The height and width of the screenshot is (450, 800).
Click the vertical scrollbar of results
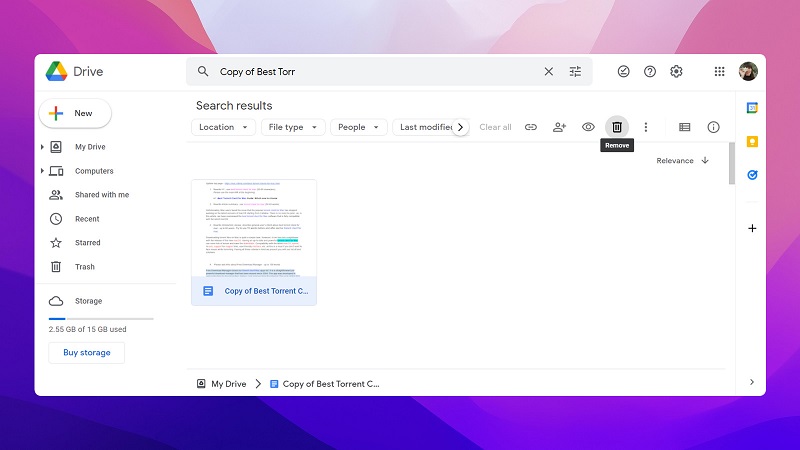click(732, 163)
